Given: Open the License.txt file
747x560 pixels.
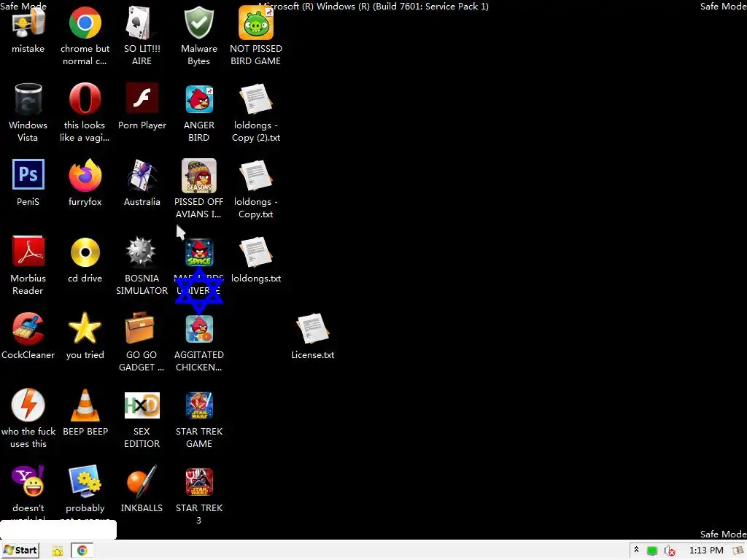Looking at the screenshot, I should point(312,328).
